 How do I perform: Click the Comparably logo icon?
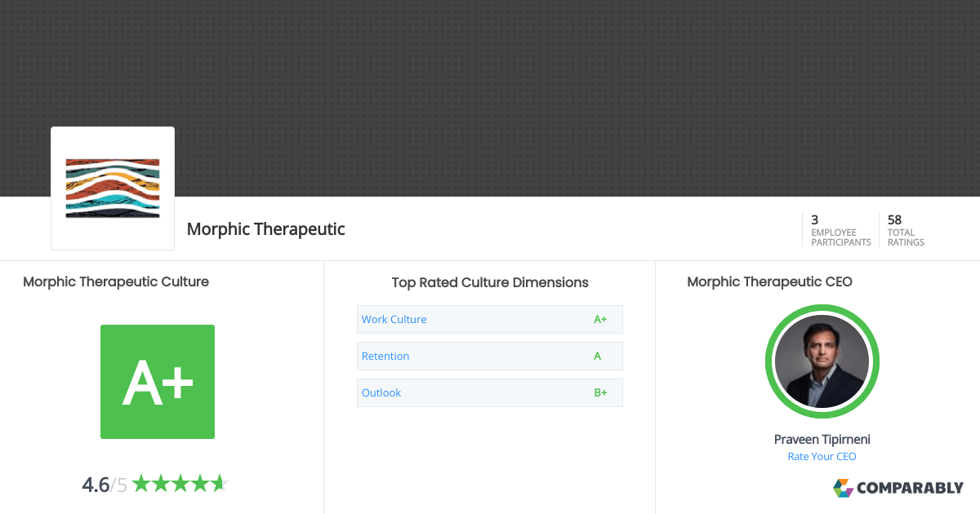843,488
